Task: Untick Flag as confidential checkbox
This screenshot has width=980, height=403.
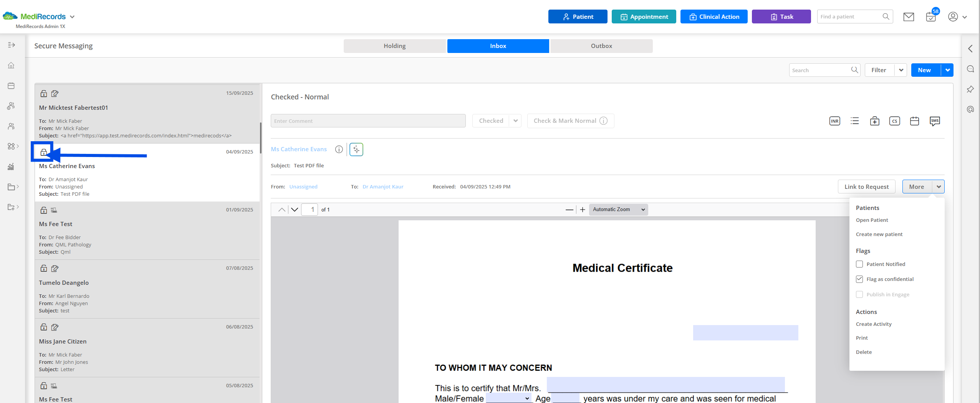Action: (x=859, y=279)
